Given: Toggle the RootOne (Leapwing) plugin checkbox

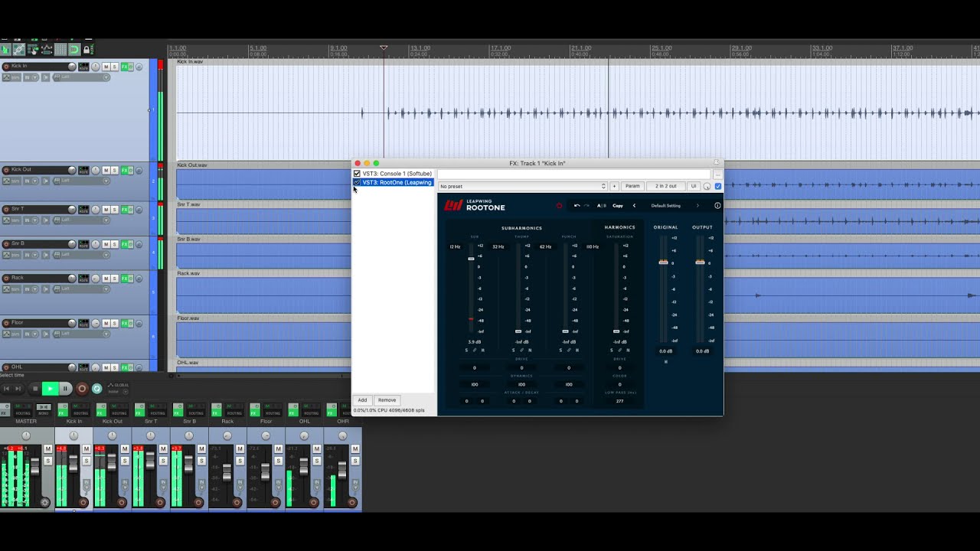Looking at the screenshot, I should [x=357, y=182].
